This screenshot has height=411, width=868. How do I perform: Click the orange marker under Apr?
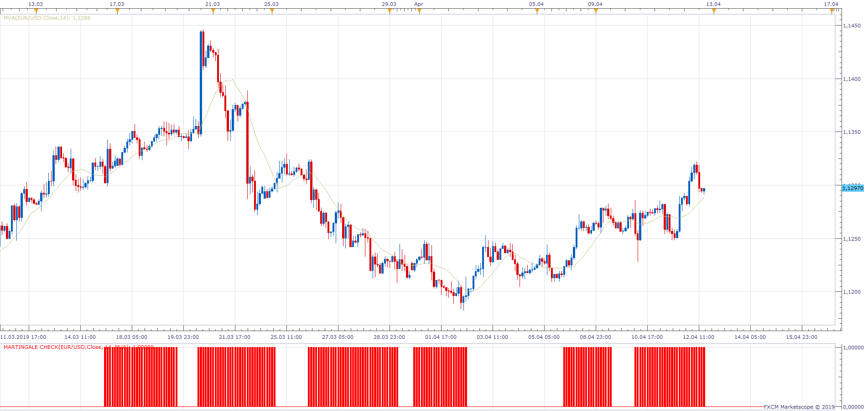(419, 11)
